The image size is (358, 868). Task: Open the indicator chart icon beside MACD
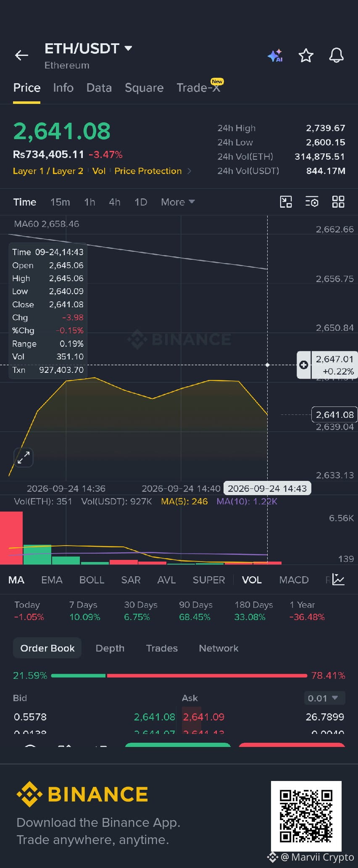[338, 580]
